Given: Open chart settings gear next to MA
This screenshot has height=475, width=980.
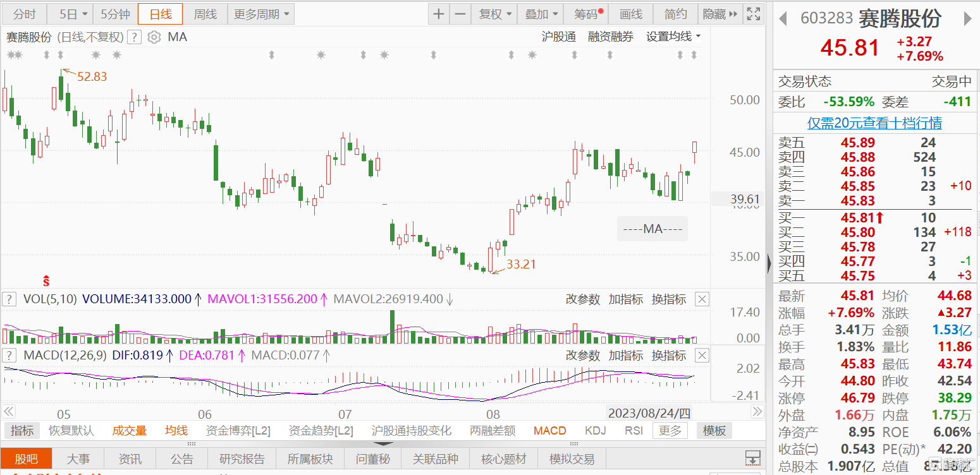Looking at the screenshot, I should pyautogui.click(x=154, y=37).
